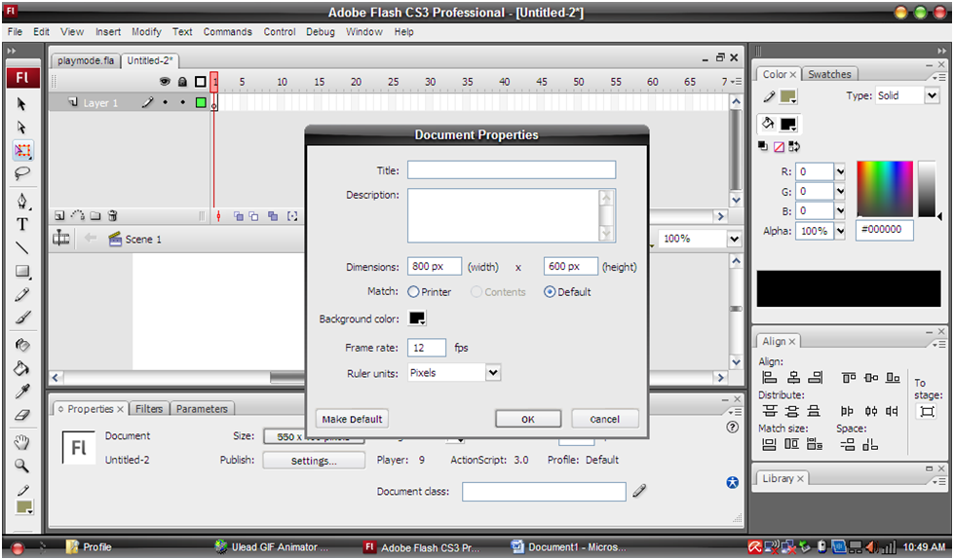Switch to the Filters tab
Viewport: 954px width, 560px height.
click(149, 409)
